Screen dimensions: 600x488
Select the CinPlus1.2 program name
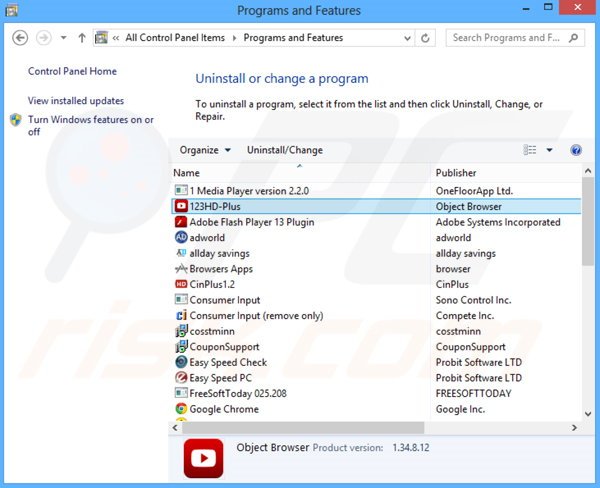(x=212, y=284)
